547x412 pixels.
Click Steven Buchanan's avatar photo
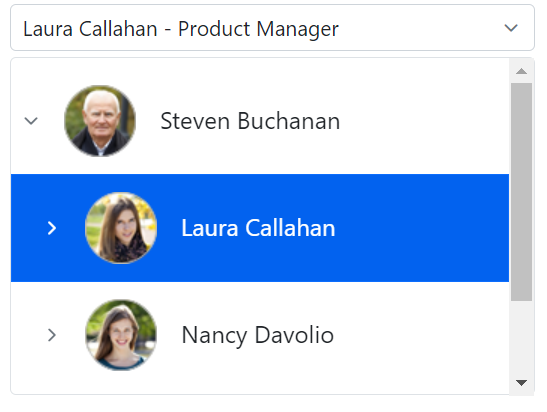point(100,121)
